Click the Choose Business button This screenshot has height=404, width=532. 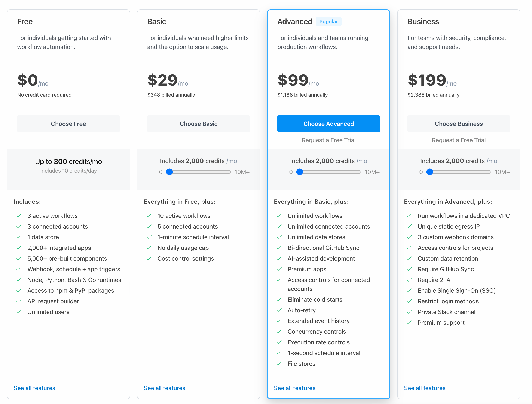tap(458, 124)
